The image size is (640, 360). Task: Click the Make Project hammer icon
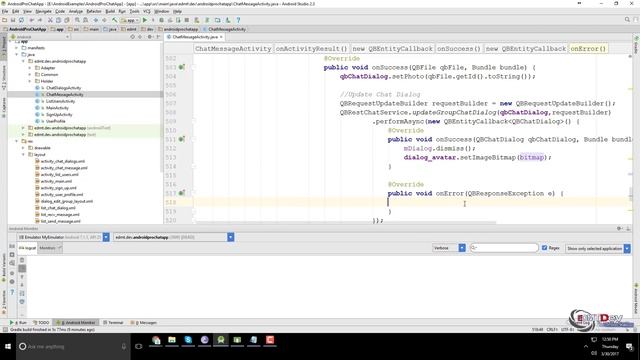point(115,20)
